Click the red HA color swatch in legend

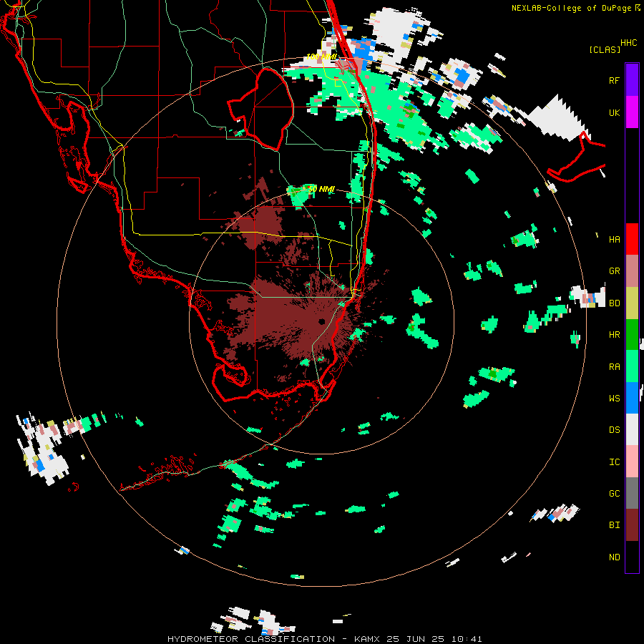632,239
